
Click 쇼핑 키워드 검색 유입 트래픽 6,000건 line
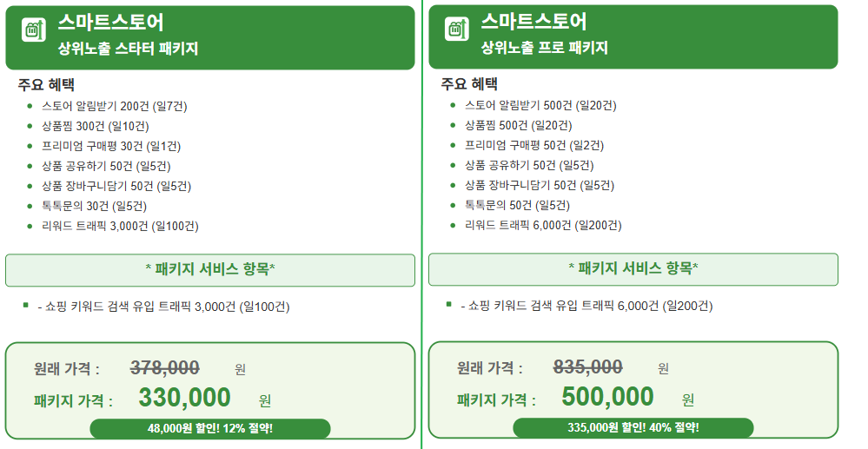586,306
